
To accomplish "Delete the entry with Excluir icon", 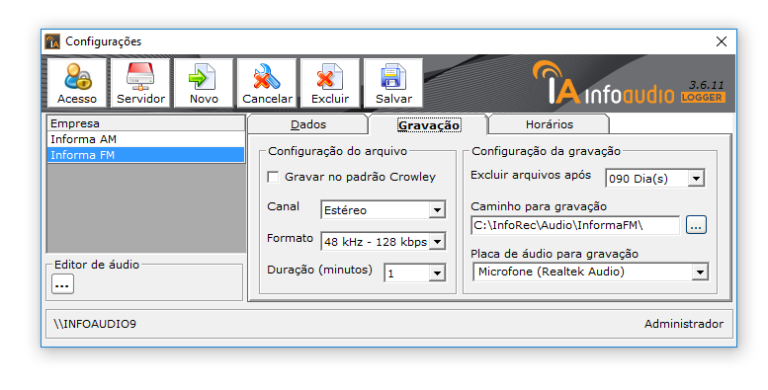I will click(330, 83).
